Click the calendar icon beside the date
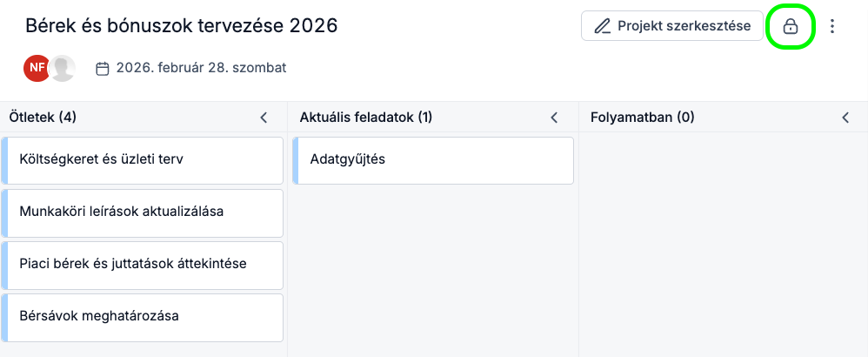 tap(103, 68)
